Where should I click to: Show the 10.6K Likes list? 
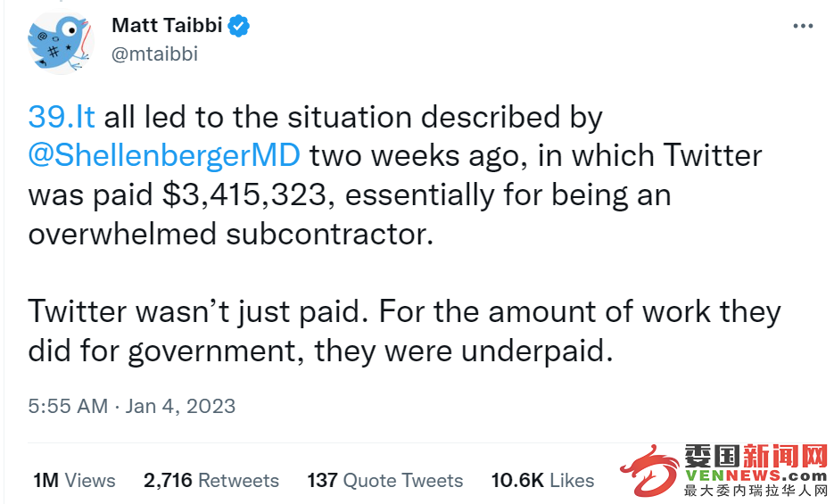coord(542,481)
